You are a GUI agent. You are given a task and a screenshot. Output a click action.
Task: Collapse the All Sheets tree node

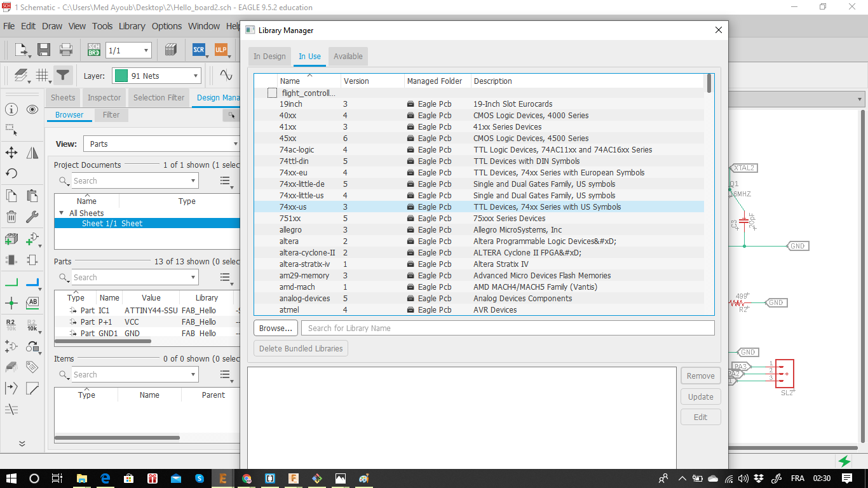pyautogui.click(x=62, y=213)
